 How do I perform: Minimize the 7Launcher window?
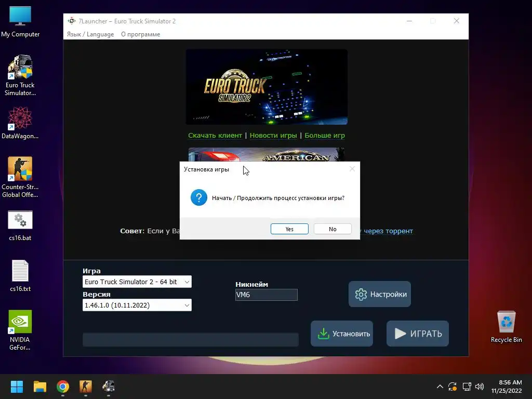pos(409,21)
